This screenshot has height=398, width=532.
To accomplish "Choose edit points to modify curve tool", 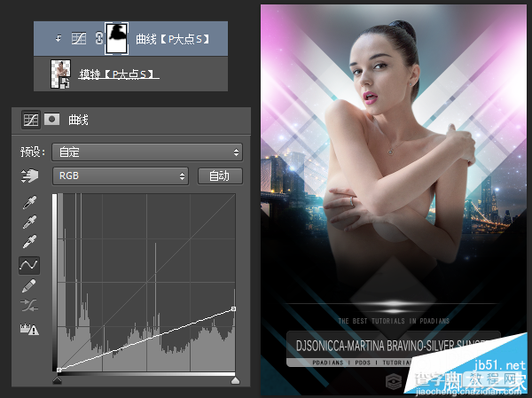I will click(x=29, y=265).
